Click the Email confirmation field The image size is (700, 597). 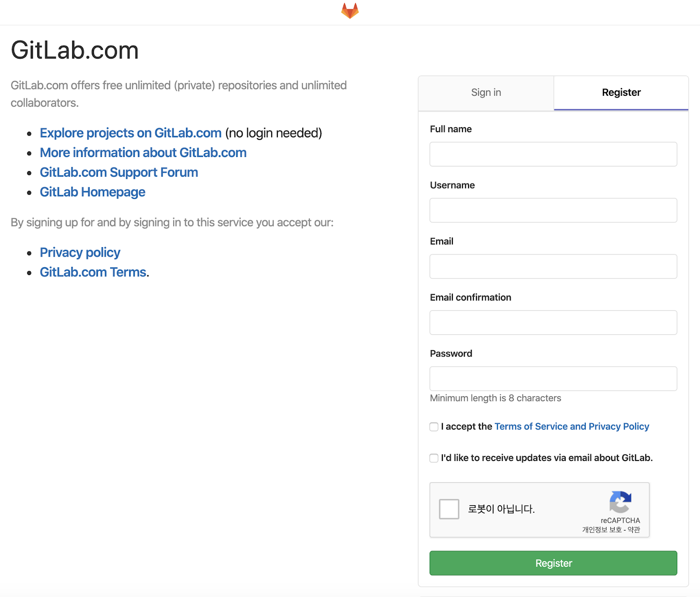[x=553, y=323]
